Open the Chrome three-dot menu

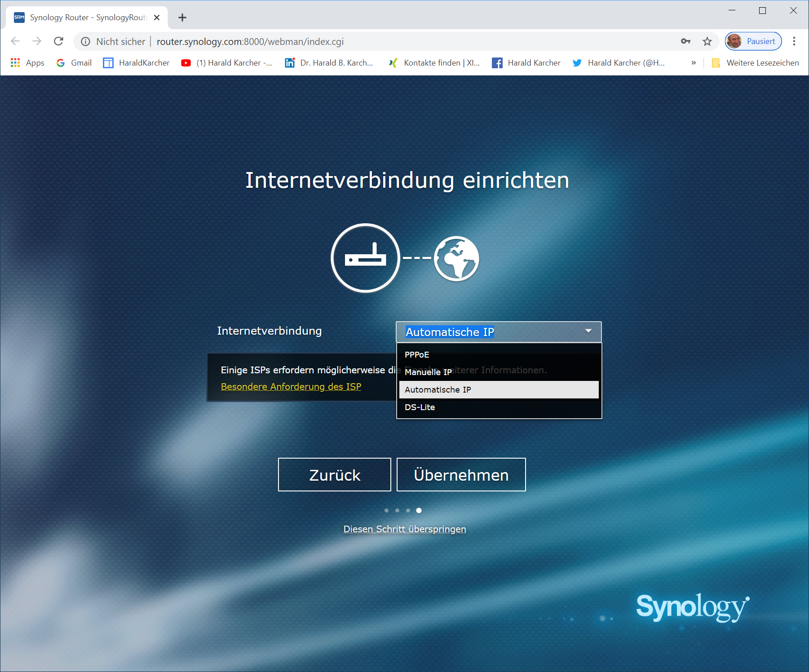pyautogui.click(x=794, y=41)
